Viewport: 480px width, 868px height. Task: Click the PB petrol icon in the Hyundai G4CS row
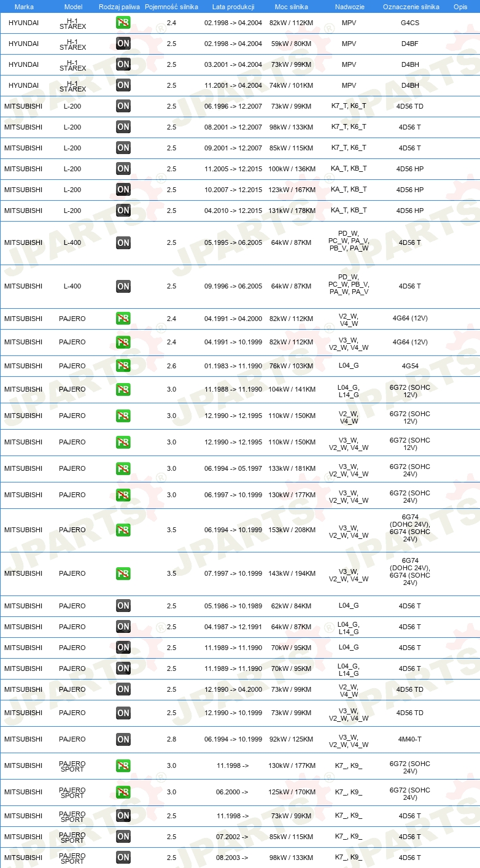[123, 23]
